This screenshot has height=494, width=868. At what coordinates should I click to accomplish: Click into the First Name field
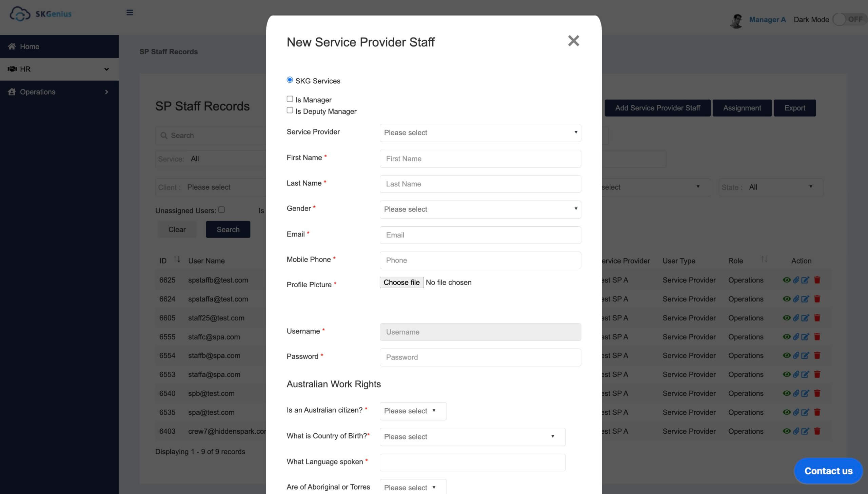coord(480,159)
